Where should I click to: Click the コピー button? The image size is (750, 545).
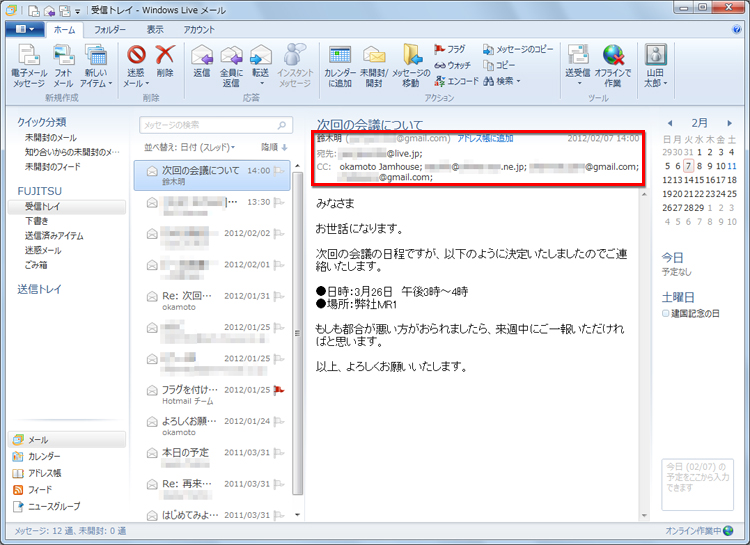(499, 65)
